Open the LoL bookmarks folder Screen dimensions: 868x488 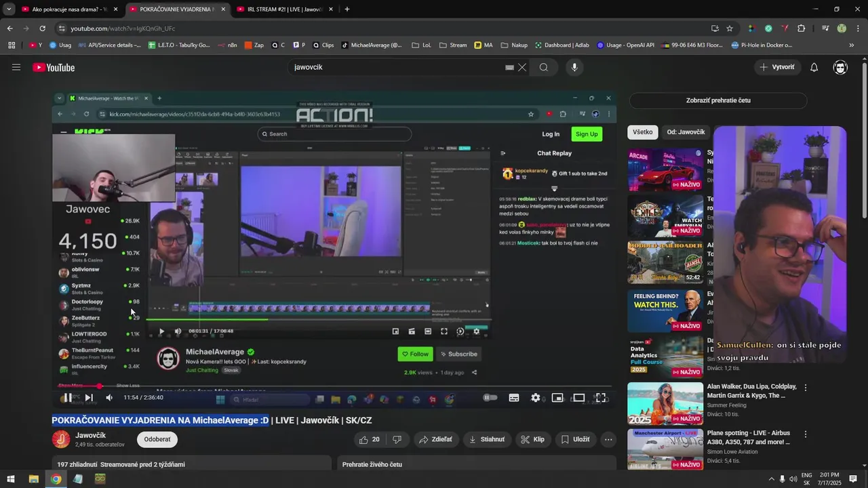(421, 45)
